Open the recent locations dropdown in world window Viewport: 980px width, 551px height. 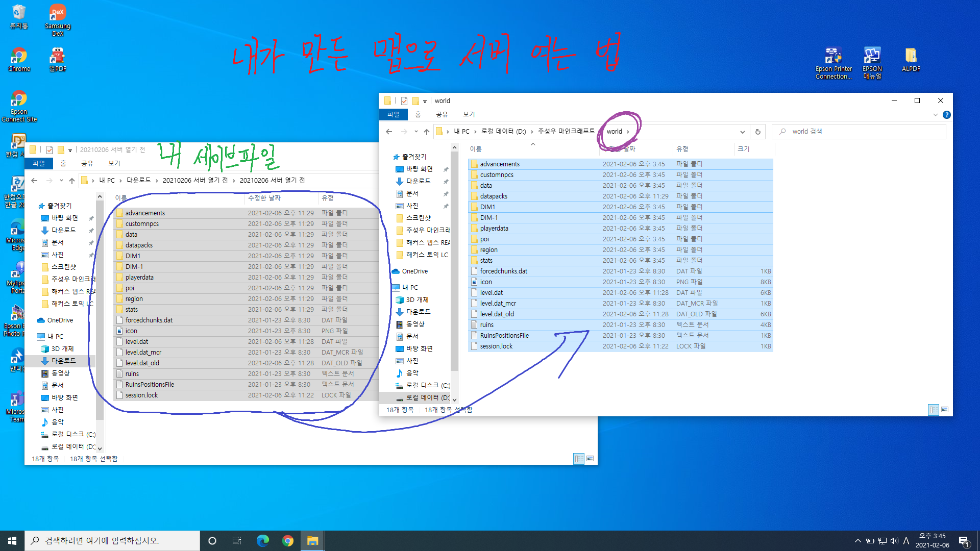click(416, 132)
